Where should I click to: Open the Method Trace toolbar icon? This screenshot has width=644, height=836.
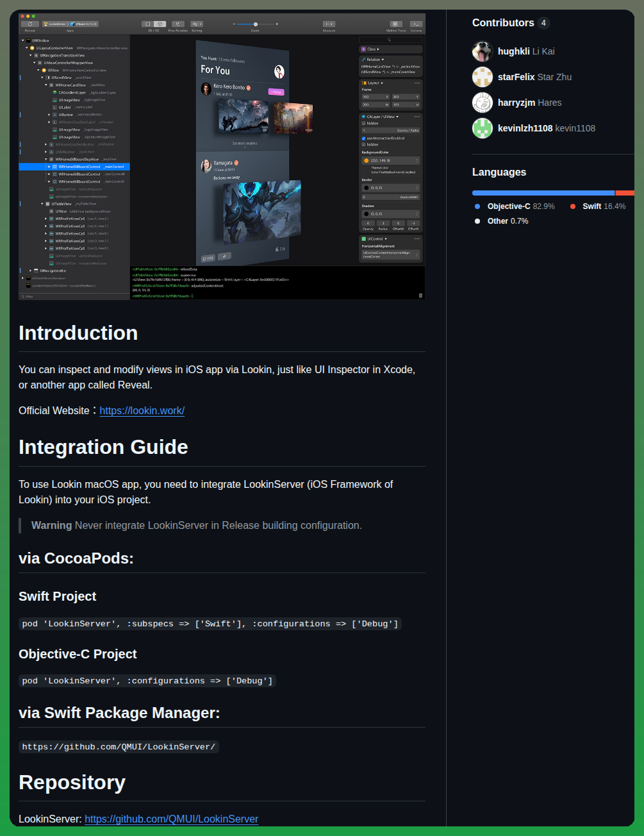pos(395,24)
